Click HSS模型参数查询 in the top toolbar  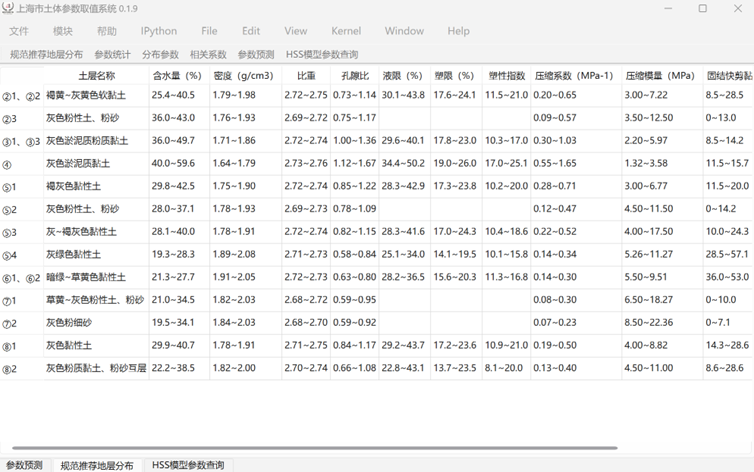click(x=321, y=55)
